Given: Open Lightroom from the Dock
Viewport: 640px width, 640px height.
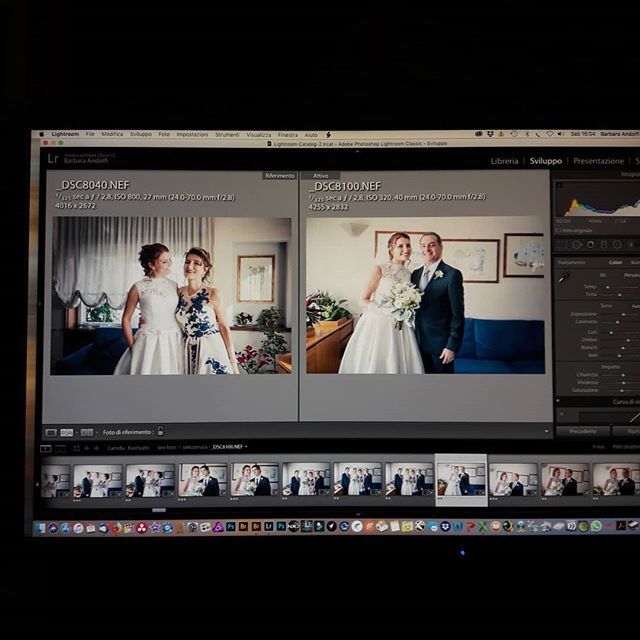Looking at the screenshot, I should click(x=269, y=527).
